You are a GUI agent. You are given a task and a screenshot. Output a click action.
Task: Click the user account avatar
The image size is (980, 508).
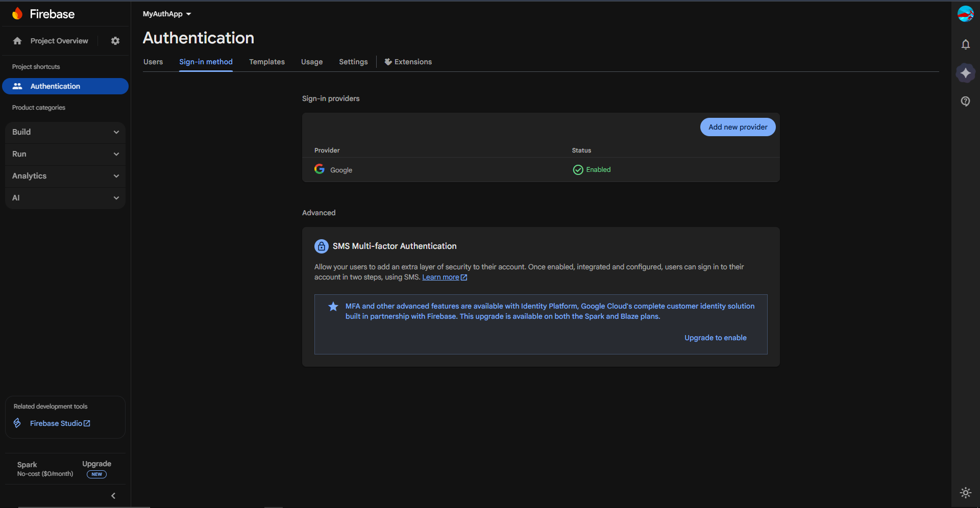click(x=965, y=14)
